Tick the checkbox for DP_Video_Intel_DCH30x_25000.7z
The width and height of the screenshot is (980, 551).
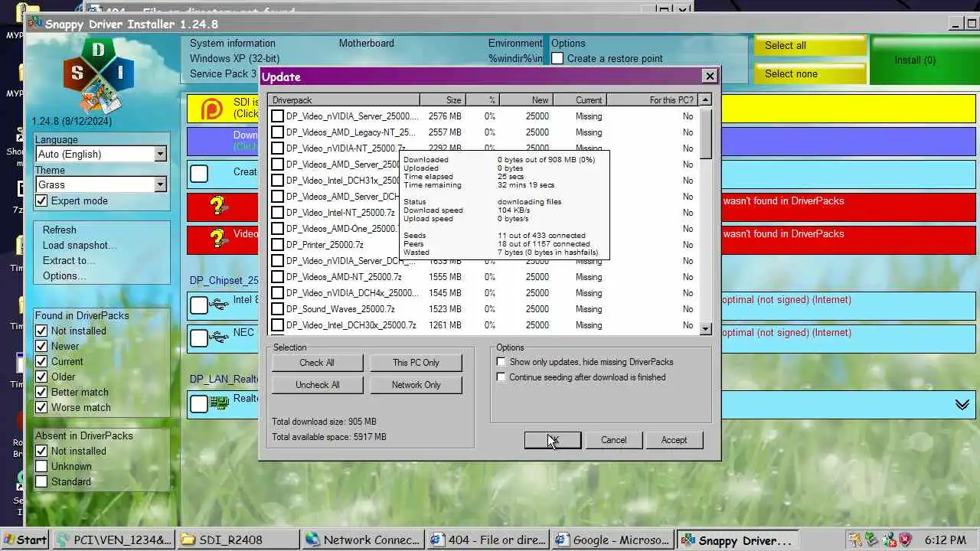pyautogui.click(x=277, y=325)
